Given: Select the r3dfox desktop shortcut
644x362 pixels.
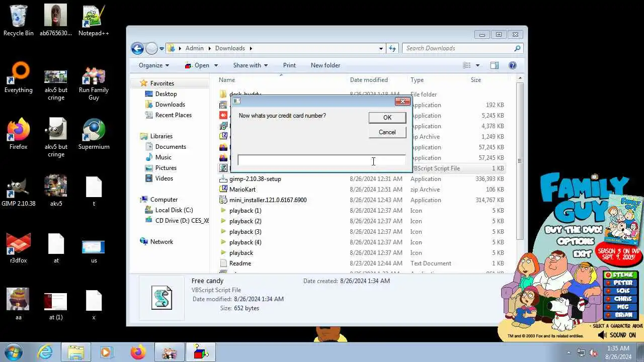Looking at the screenshot, I should (19, 248).
